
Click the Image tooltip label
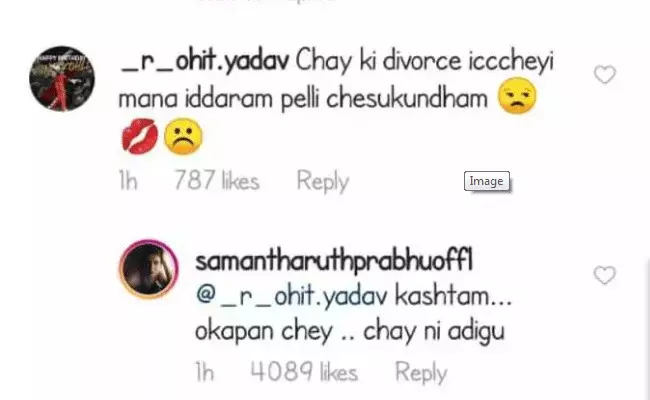coord(487,181)
